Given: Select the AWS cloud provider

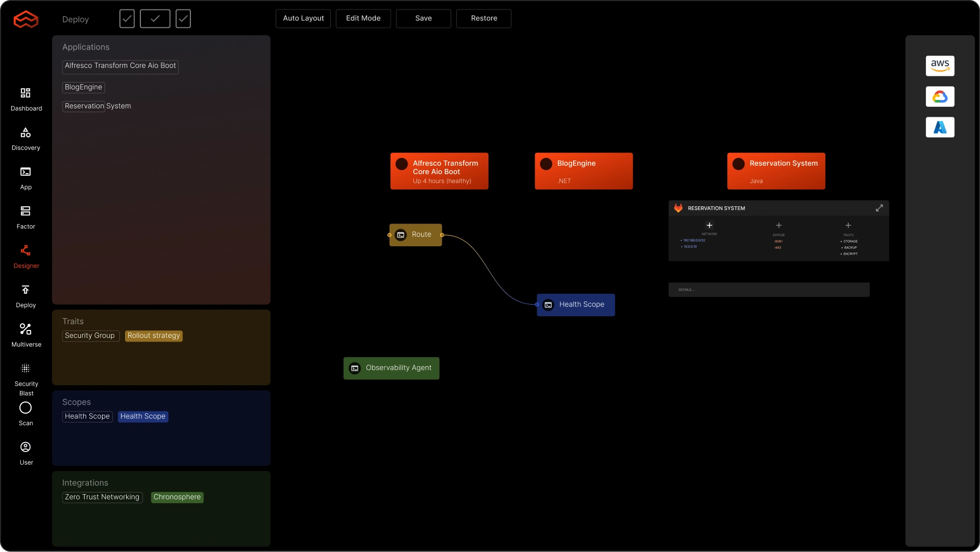Looking at the screenshot, I should pyautogui.click(x=940, y=66).
